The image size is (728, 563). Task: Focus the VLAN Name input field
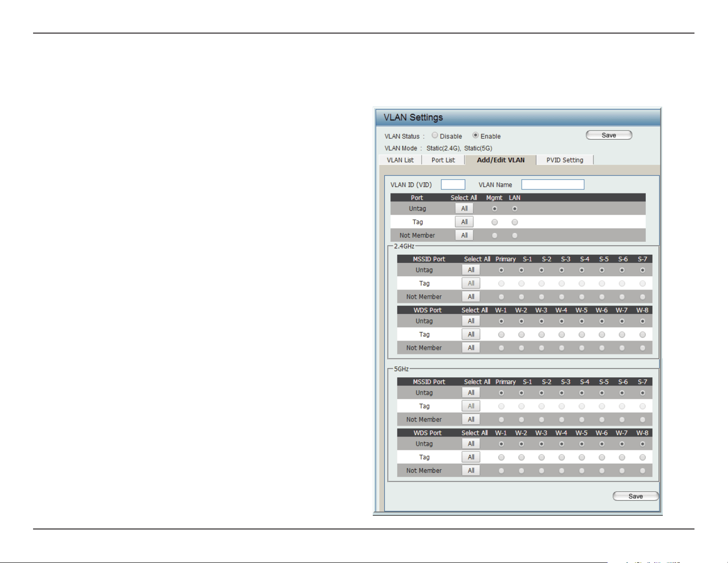coord(553,184)
